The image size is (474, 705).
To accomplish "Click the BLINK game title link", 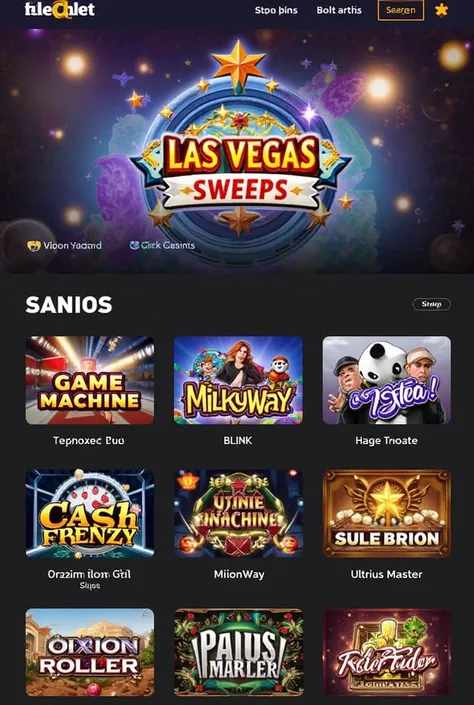I will 238,441.
